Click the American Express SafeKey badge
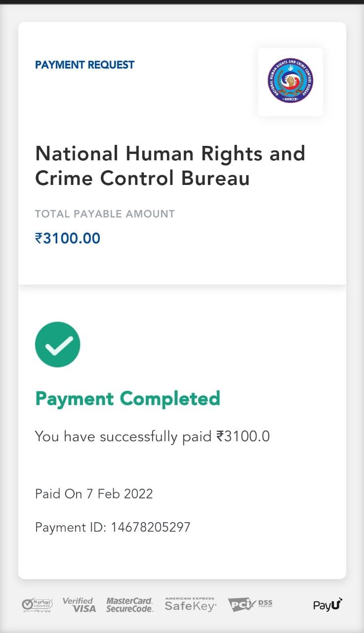Viewport: 364px width, 633px height. pos(190,604)
